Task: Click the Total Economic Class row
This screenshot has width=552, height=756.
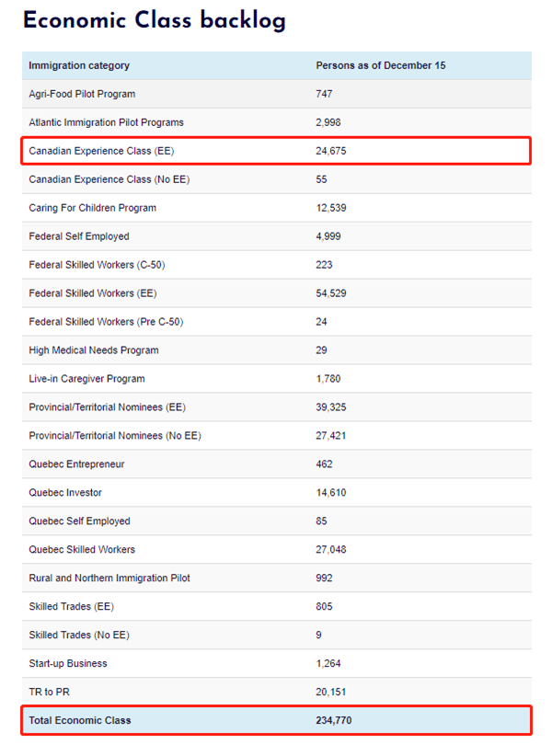Action: 277,720
